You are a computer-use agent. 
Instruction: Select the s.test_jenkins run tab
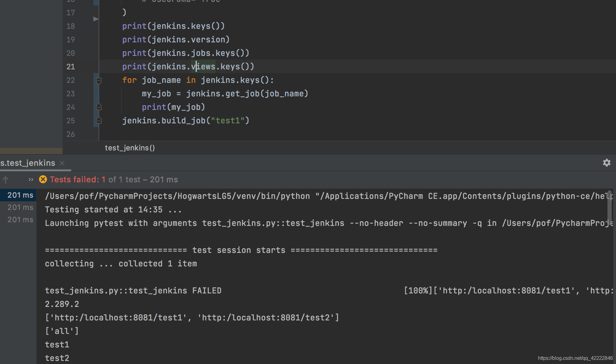coord(28,163)
